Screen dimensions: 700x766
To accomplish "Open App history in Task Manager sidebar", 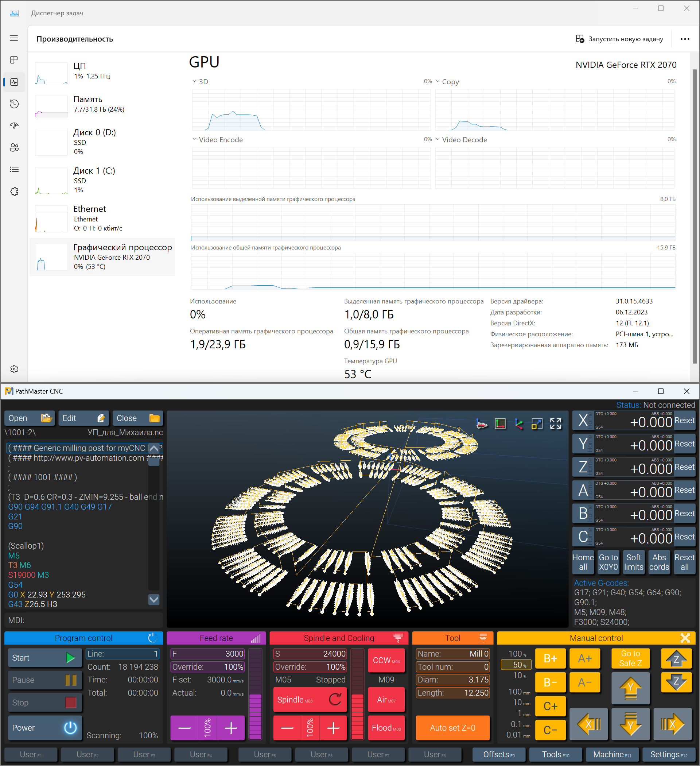I will pyautogui.click(x=14, y=104).
